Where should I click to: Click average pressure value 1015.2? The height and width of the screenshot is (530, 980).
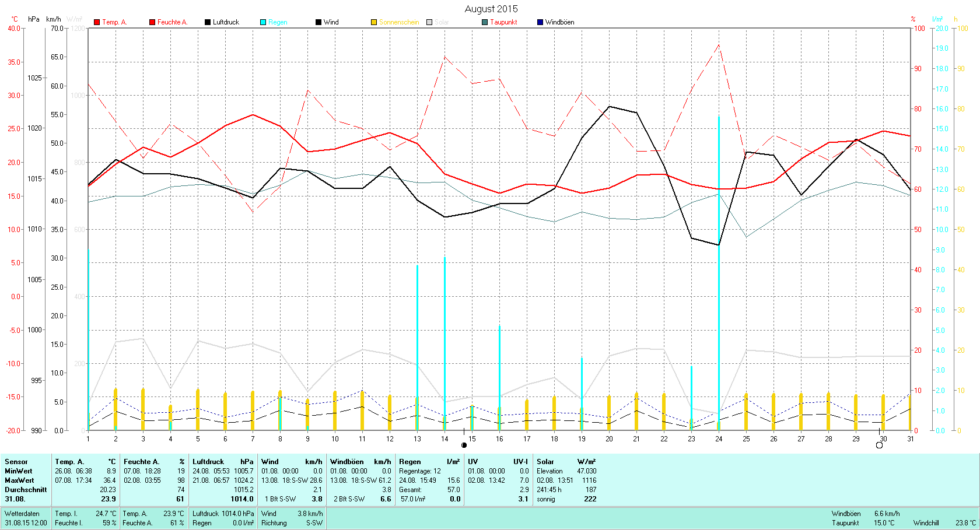pyautogui.click(x=244, y=490)
